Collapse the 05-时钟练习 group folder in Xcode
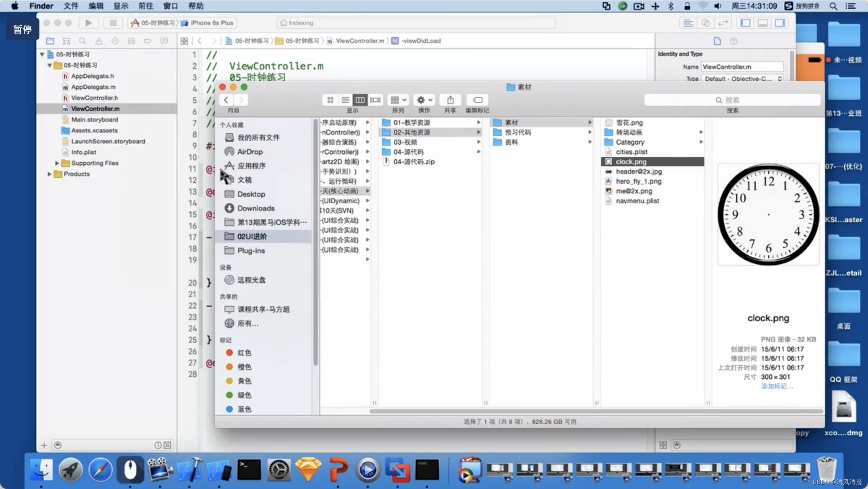Viewport: 868px width, 489px height. click(x=50, y=65)
